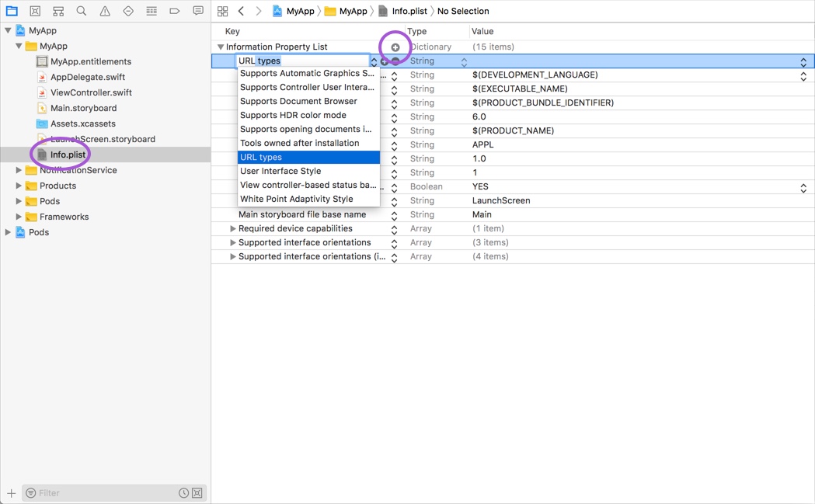This screenshot has height=504, width=815.
Task: Toggle recent files filter clock icon
Action: pyautogui.click(x=183, y=493)
